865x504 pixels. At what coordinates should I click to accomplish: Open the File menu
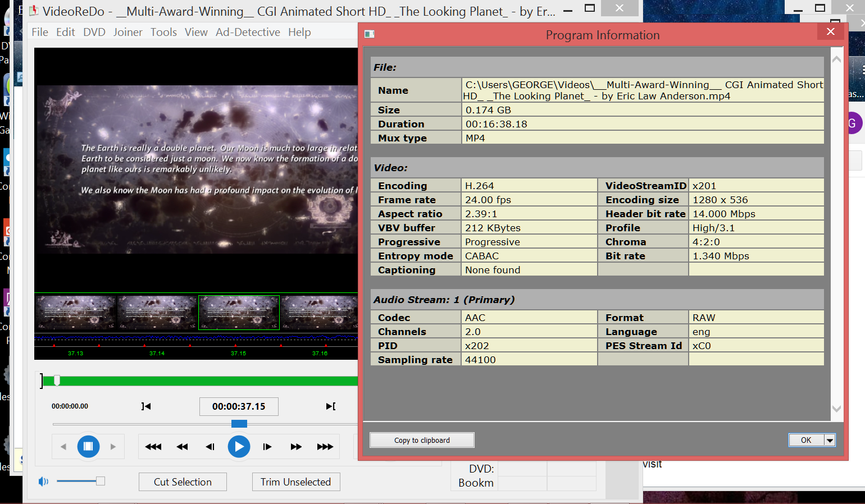coord(40,32)
